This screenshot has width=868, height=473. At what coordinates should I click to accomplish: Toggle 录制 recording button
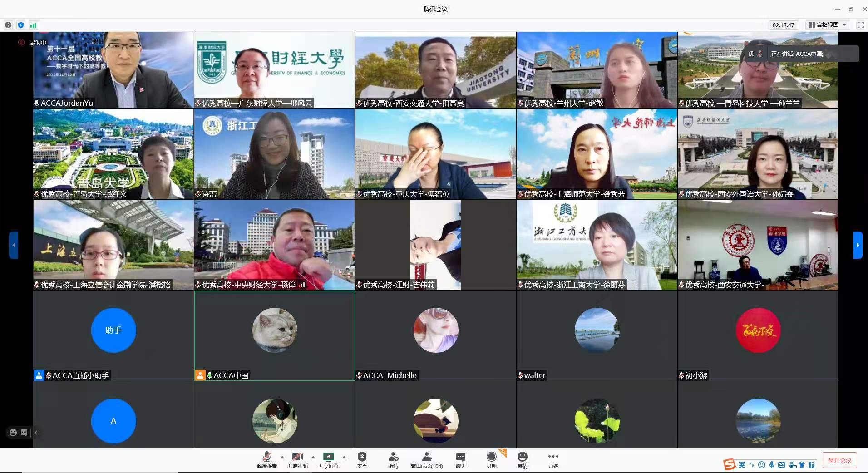(491, 459)
